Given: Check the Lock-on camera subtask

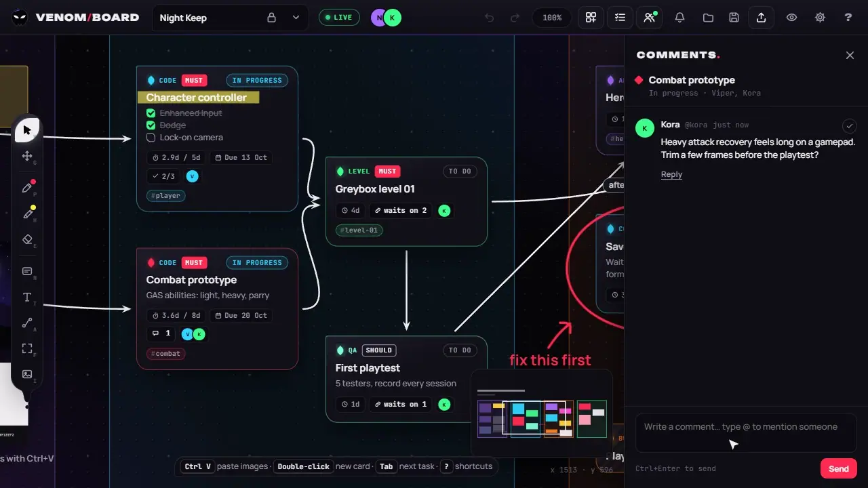Looking at the screenshot, I should [151, 138].
